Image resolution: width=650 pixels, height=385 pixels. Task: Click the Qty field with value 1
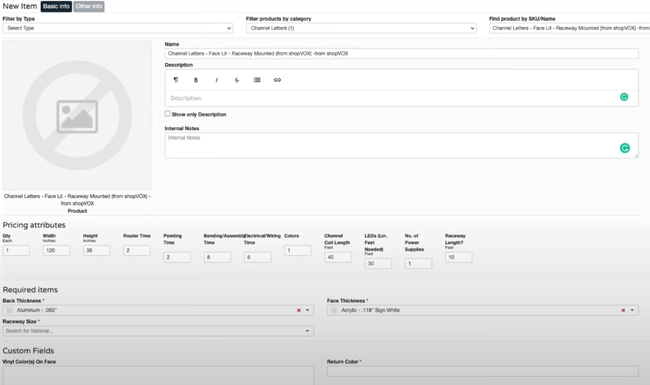pyautogui.click(x=16, y=250)
